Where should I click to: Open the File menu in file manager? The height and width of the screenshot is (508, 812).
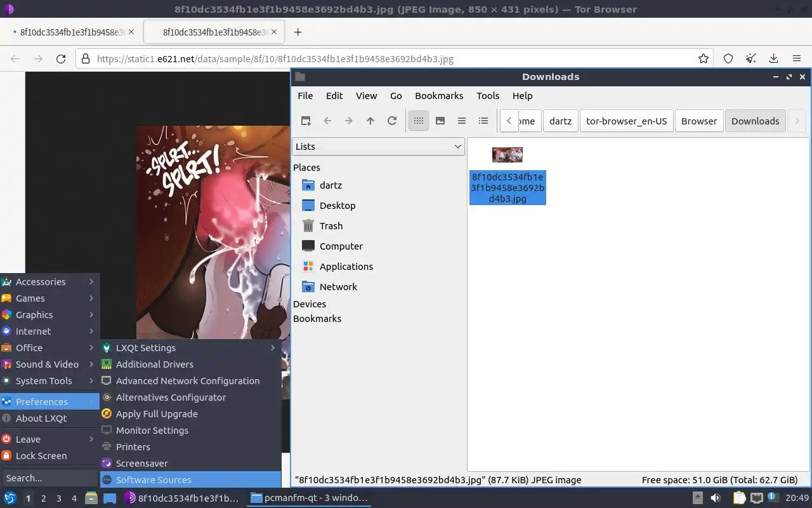305,96
